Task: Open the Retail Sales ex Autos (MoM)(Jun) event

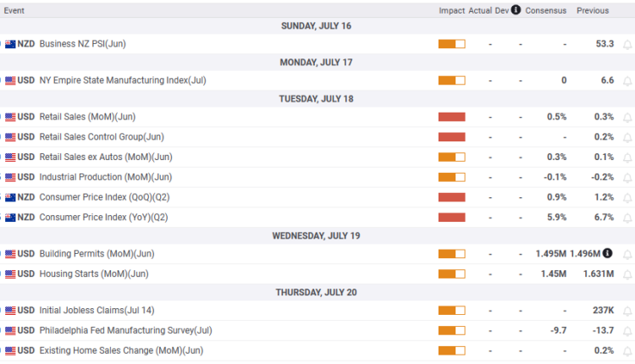Action: (x=106, y=157)
